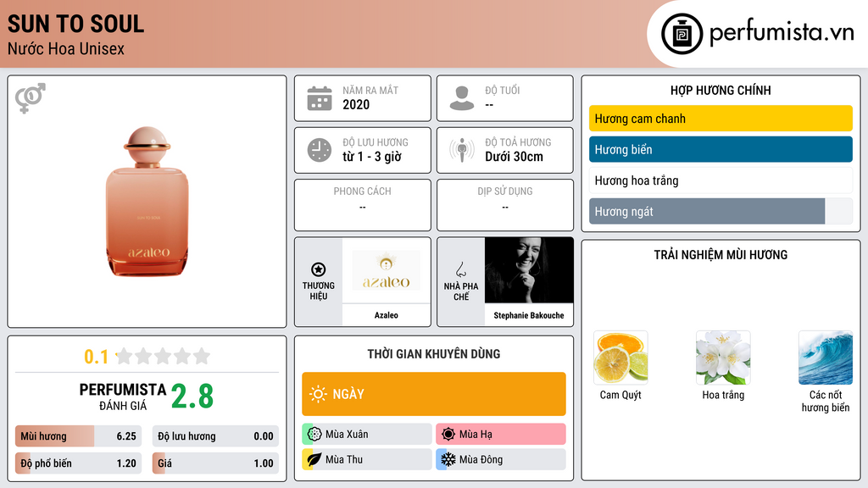Click the snowflake icon beside Mùa Đông

point(448,459)
